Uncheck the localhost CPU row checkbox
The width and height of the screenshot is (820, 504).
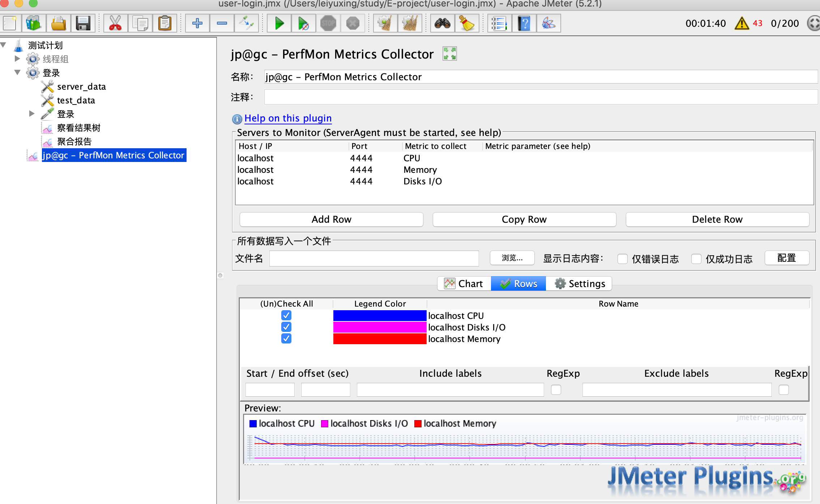tap(286, 316)
